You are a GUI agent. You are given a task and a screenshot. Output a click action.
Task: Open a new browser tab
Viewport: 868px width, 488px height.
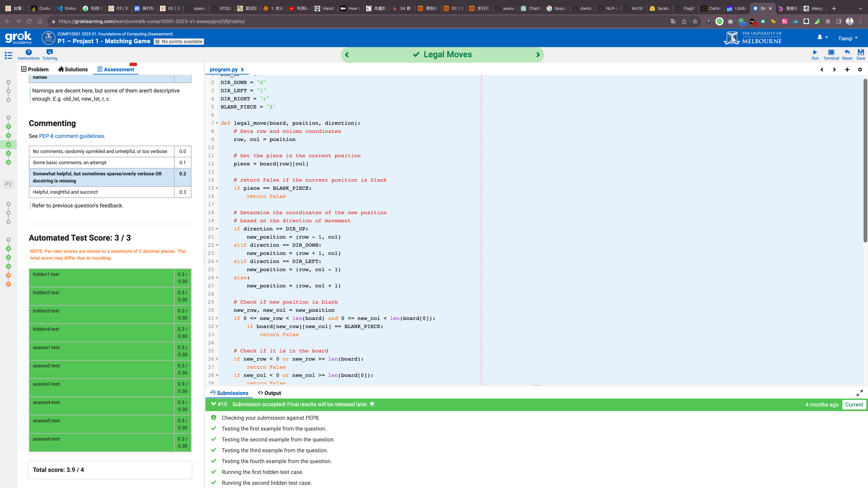[834, 8]
